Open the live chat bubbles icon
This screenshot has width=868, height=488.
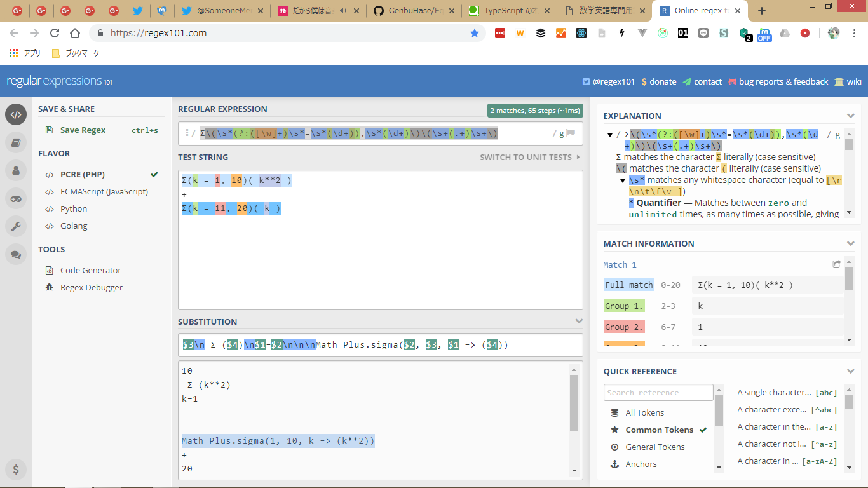coord(16,254)
